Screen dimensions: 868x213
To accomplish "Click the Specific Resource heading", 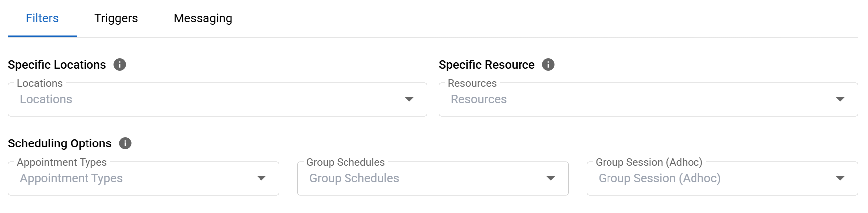I will (487, 65).
